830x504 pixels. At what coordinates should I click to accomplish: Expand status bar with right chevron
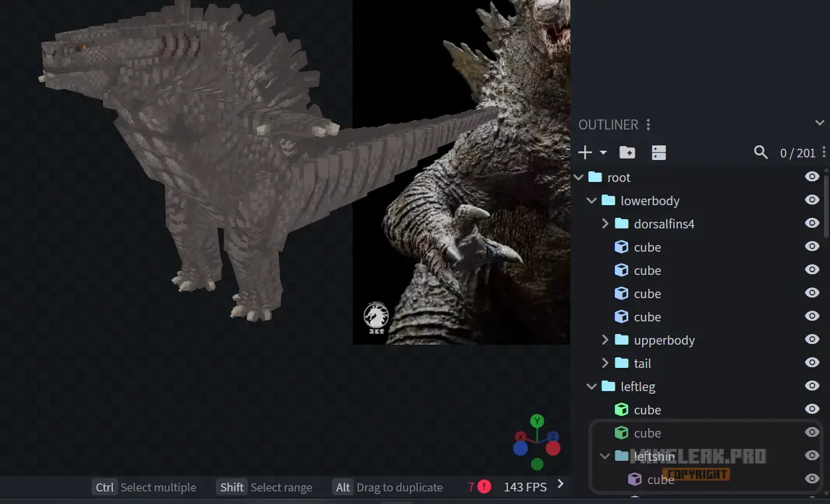coord(560,484)
